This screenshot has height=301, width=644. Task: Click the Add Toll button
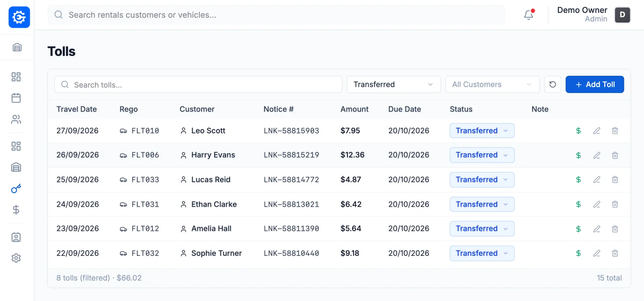(x=595, y=85)
